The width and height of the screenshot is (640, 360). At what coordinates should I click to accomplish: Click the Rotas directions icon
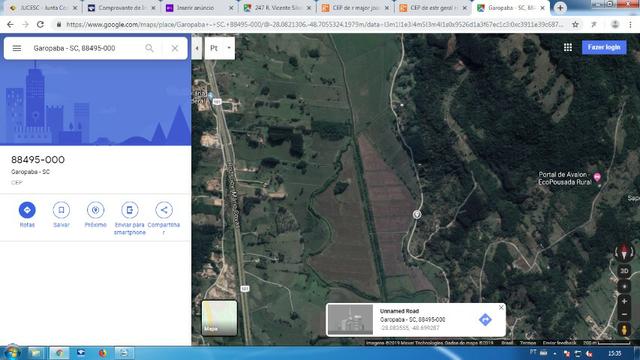point(27,210)
